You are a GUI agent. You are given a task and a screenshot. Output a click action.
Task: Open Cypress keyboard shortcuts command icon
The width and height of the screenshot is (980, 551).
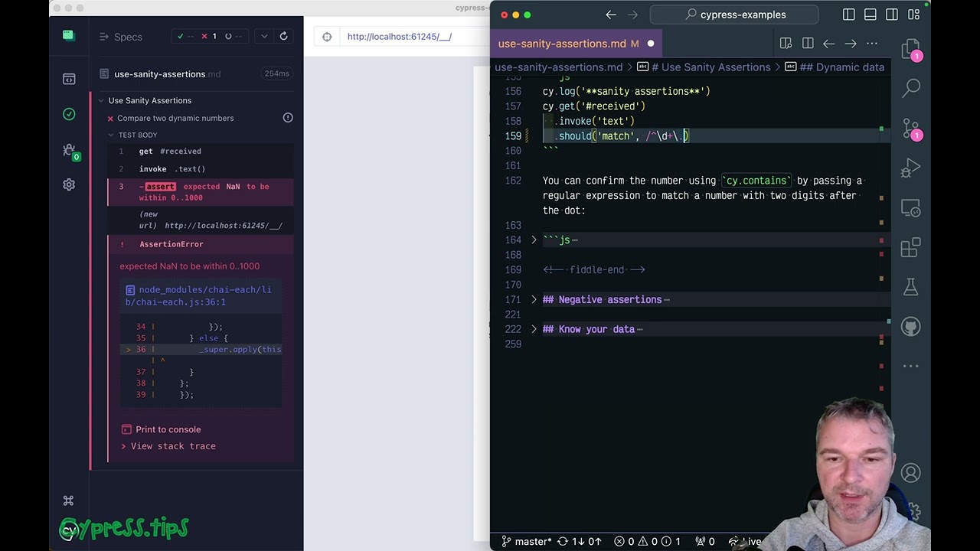coord(68,500)
